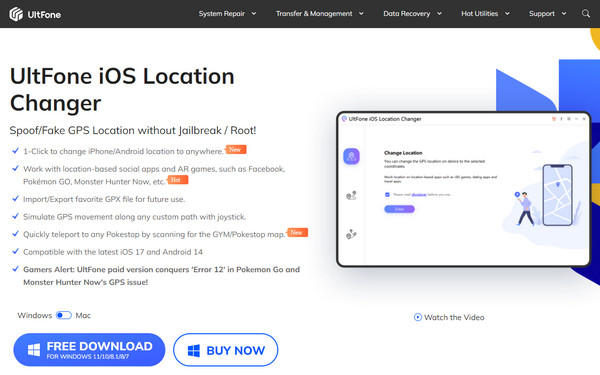Tick the disclaimer checkbox in app preview
Screen dimensions: 600x375
click(387, 194)
